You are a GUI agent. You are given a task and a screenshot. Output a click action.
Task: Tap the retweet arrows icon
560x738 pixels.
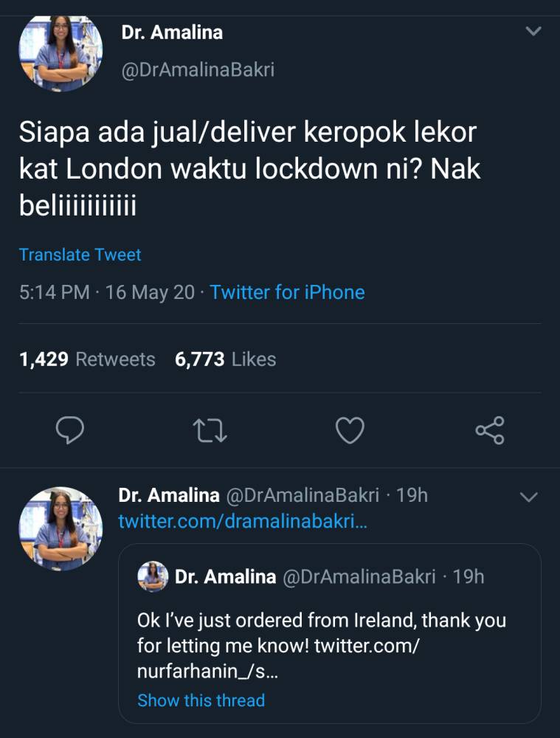(210, 431)
